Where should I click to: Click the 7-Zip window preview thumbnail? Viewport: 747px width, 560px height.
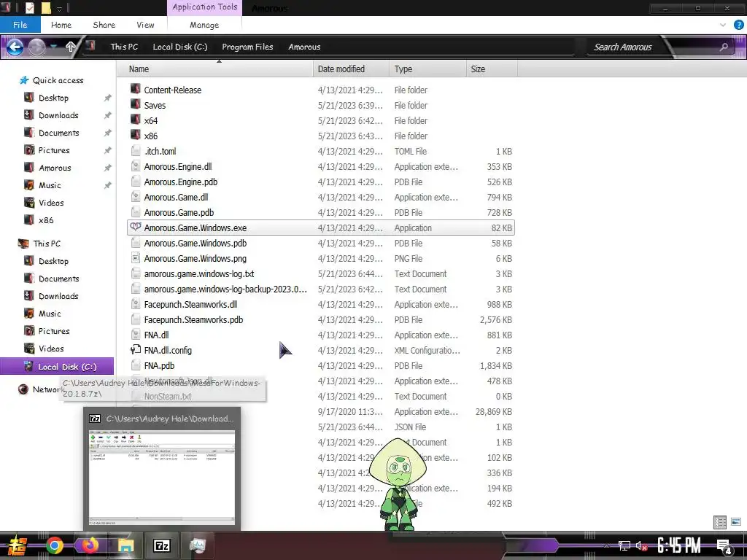click(162, 477)
